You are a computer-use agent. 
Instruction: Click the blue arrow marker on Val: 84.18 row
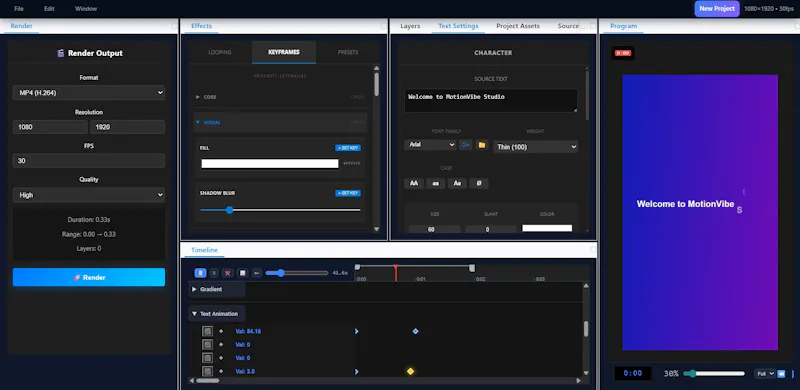tap(357, 331)
